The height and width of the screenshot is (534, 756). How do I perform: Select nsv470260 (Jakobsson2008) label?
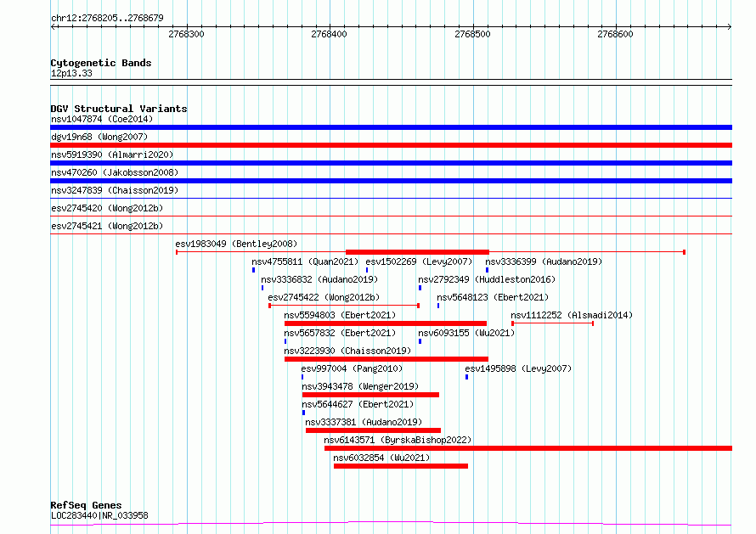115,172
